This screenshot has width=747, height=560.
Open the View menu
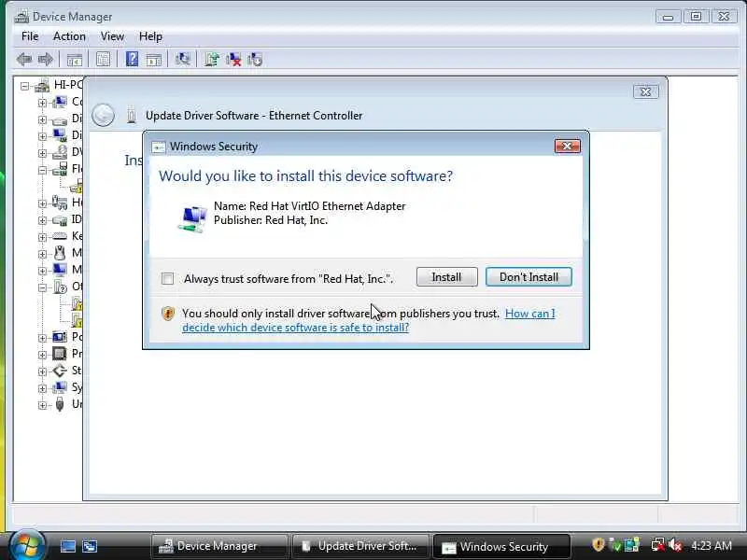(x=112, y=36)
